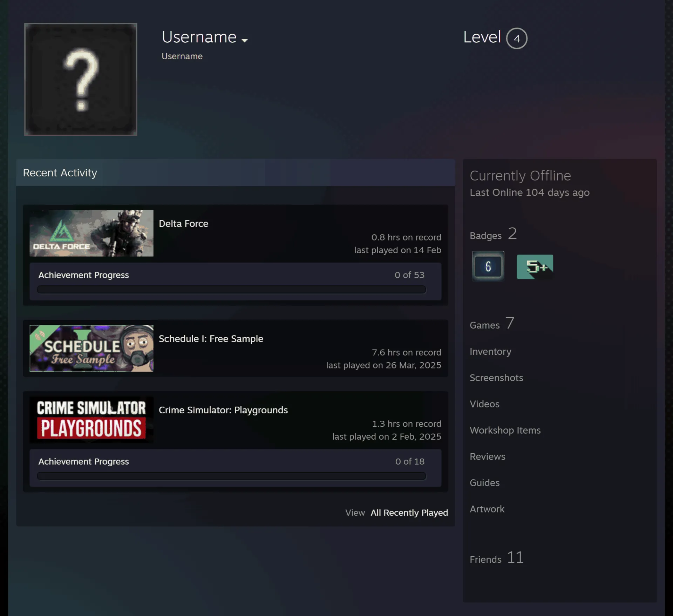Click the Schedule I: Free Sample title
The height and width of the screenshot is (616, 673).
tap(211, 339)
